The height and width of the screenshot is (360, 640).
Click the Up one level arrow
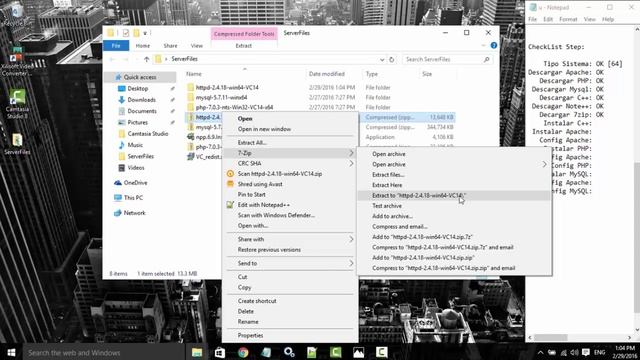point(147,60)
